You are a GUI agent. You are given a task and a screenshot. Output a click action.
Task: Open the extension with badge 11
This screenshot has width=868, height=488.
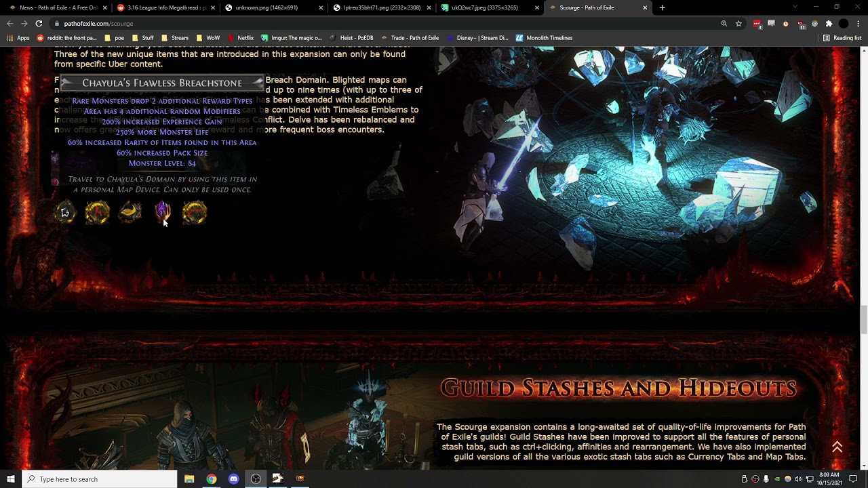pyautogui.click(x=801, y=24)
